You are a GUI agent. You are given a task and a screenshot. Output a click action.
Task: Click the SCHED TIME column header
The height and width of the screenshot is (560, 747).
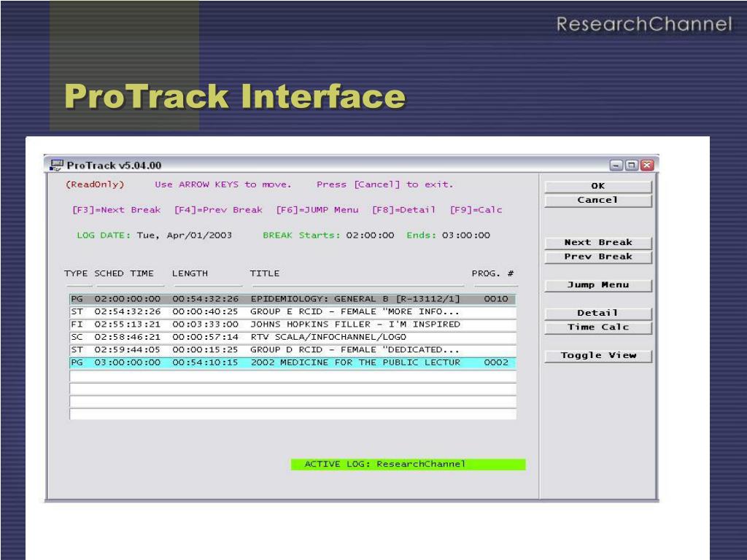coord(124,274)
